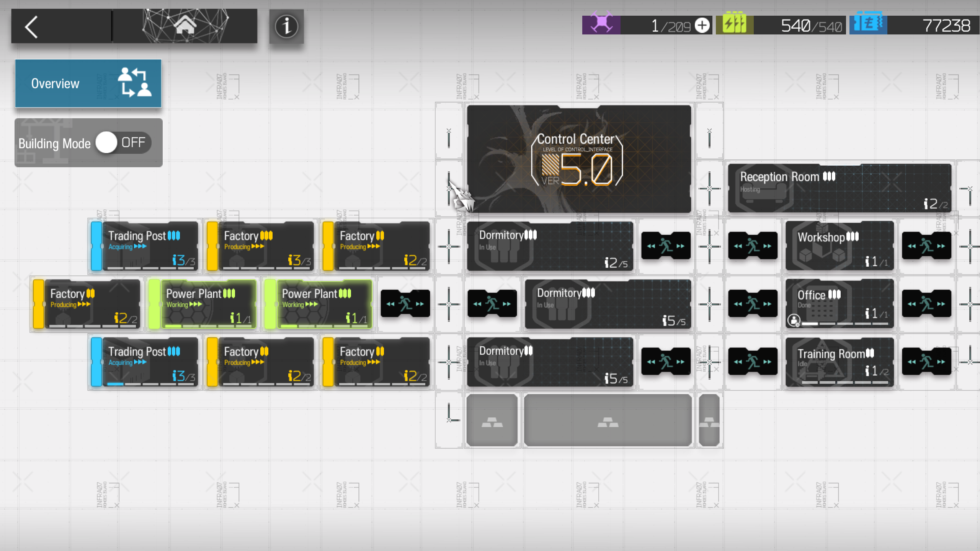This screenshot has height=551, width=980.
Task: Open the Overview panel
Action: (x=88, y=83)
